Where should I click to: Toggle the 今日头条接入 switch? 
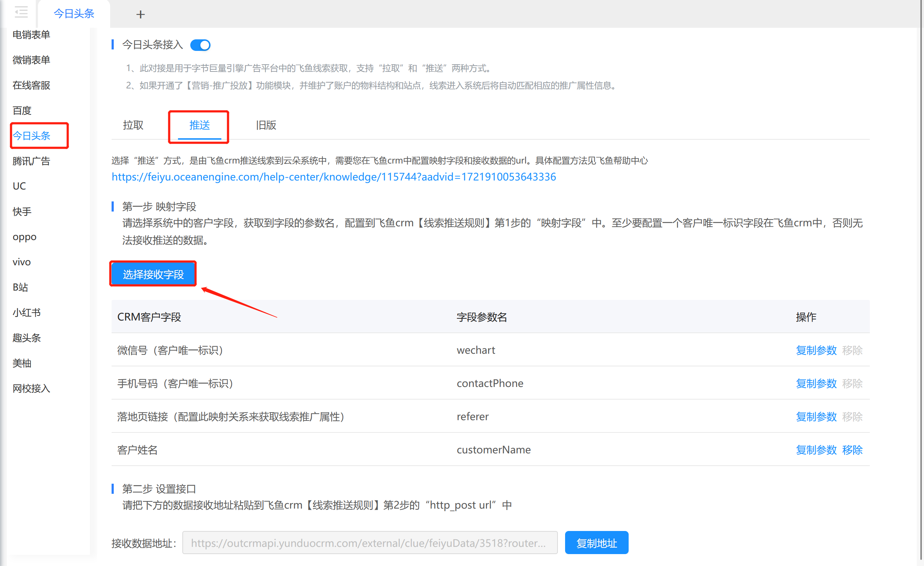coord(200,45)
